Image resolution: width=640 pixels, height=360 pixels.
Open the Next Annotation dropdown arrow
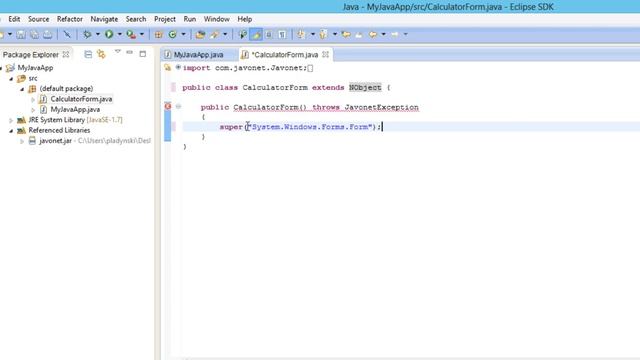(x=313, y=35)
